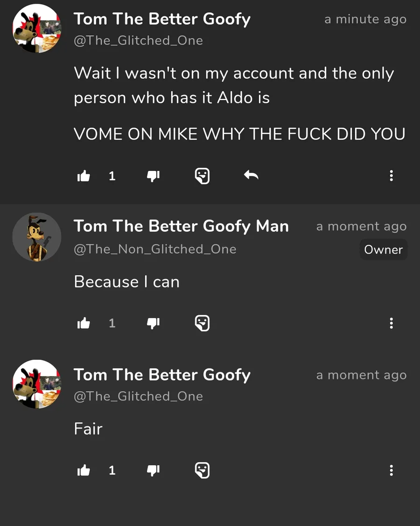This screenshot has width=420, height=526.
Task: Add emoji reaction to "Fair" comment
Action: click(202, 470)
